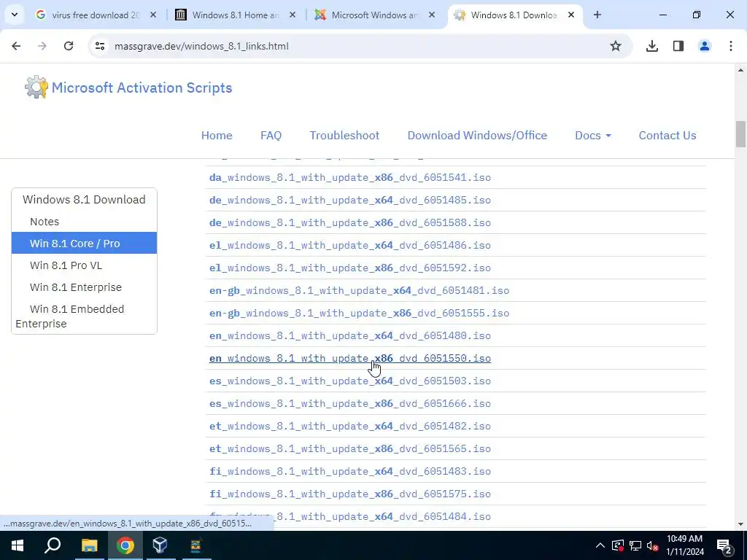747x560 pixels.
Task: Click the browser Forward arrow
Action: [x=42, y=46]
